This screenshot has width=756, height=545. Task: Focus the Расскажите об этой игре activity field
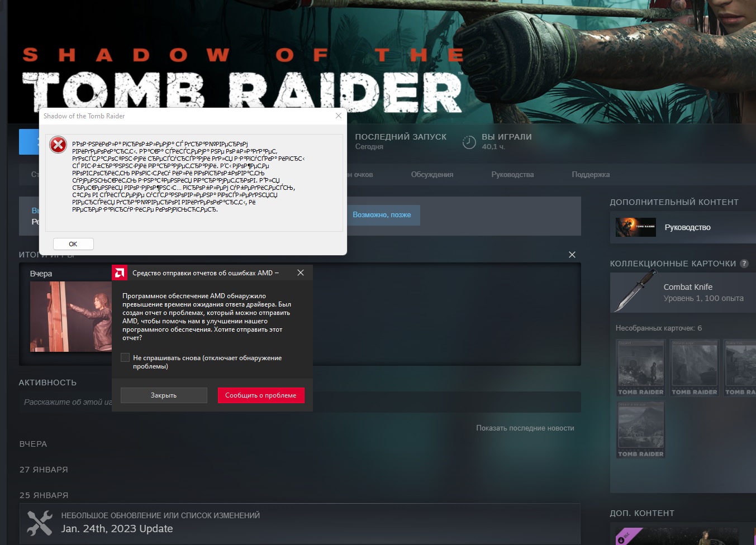tap(300, 402)
